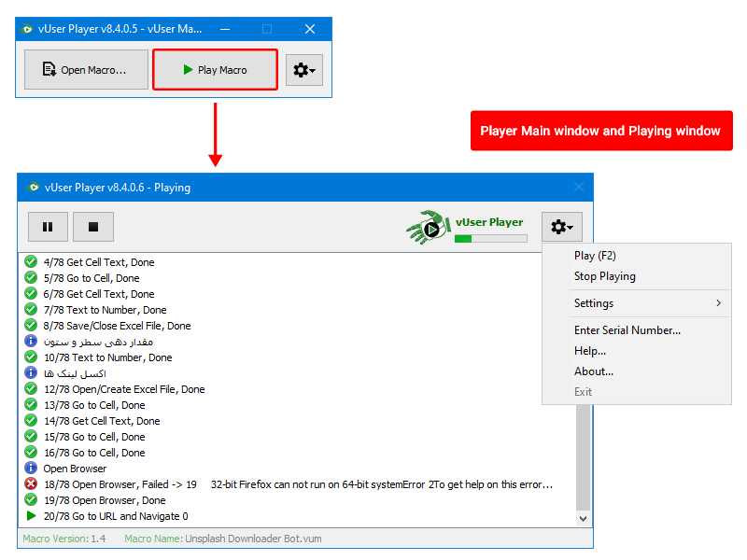Click the macro name Unsplash Downloader Bot.vum
Screen dimensions: 747x560
253,539
